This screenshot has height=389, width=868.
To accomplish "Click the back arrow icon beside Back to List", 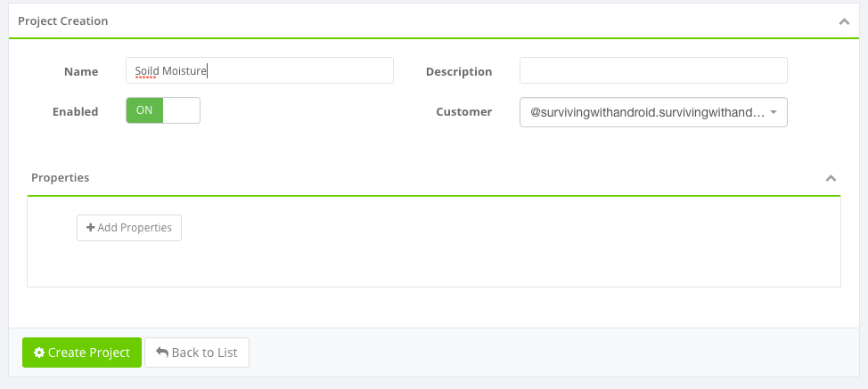I will click(162, 353).
